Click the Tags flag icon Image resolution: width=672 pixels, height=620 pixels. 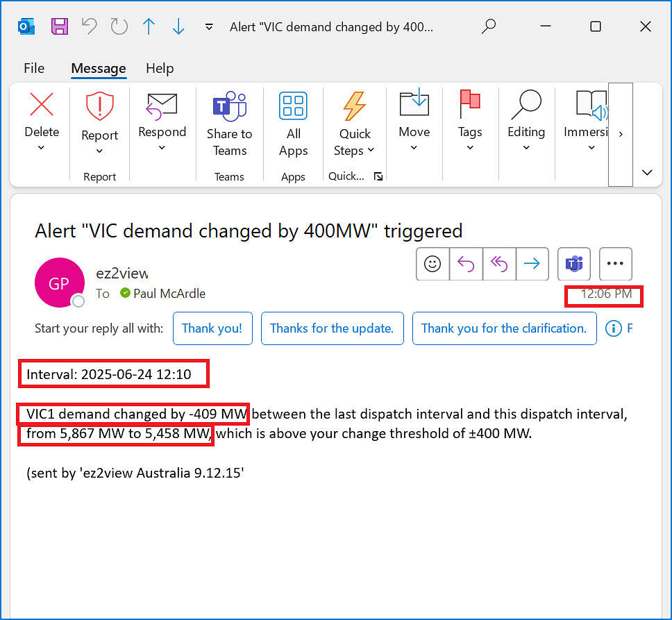(x=470, y=104)
